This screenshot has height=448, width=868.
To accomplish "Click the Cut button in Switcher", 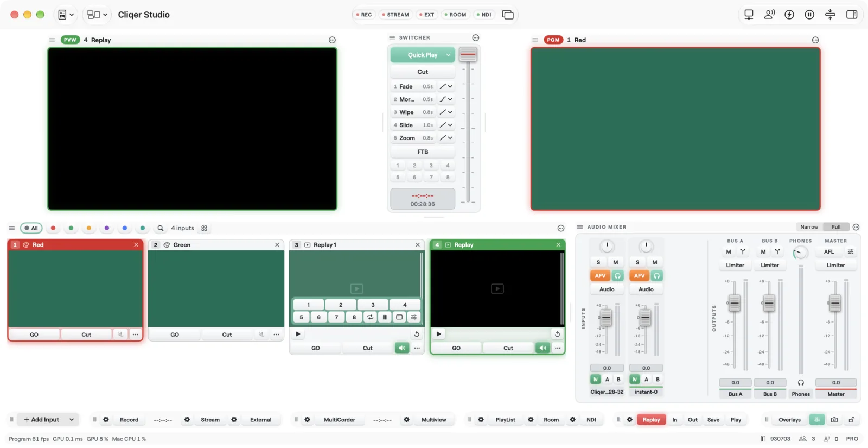I will 423,72.
